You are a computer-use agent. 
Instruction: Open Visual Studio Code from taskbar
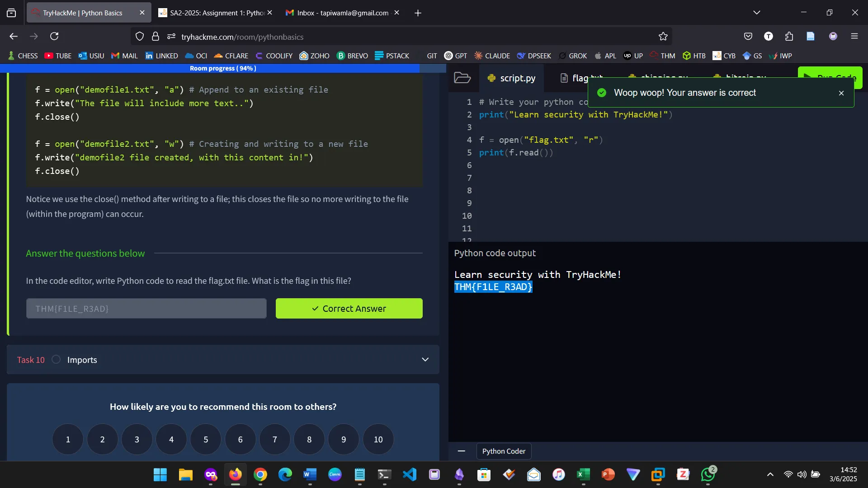coord(409,474)
